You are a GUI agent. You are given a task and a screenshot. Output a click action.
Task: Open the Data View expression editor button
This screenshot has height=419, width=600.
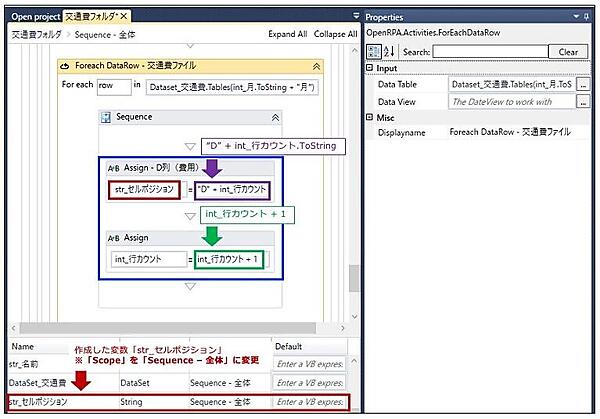(x=583, y=102)
